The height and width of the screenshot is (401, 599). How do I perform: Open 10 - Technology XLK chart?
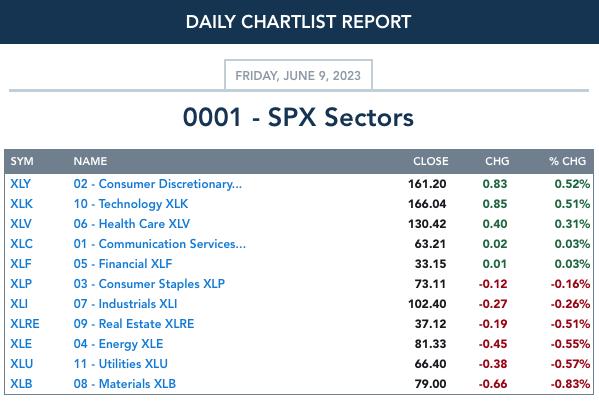point(131,204)
